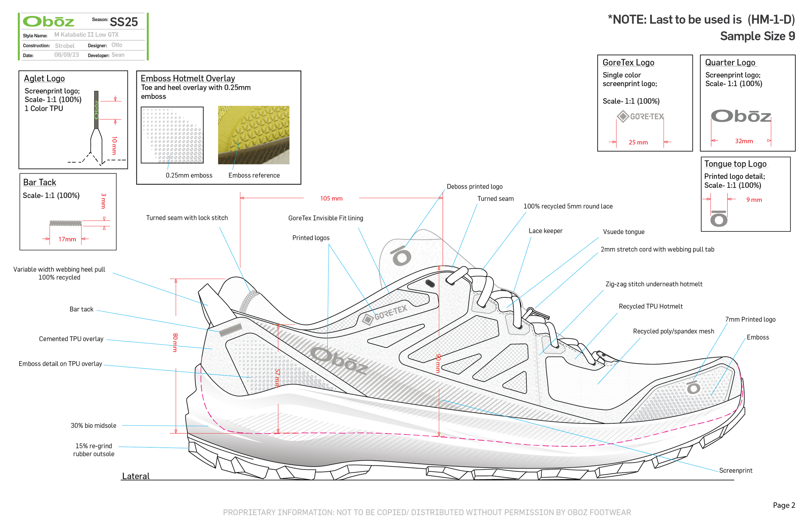
Task: Click the '30% bio midsole' callout
Action: (94, 426)
